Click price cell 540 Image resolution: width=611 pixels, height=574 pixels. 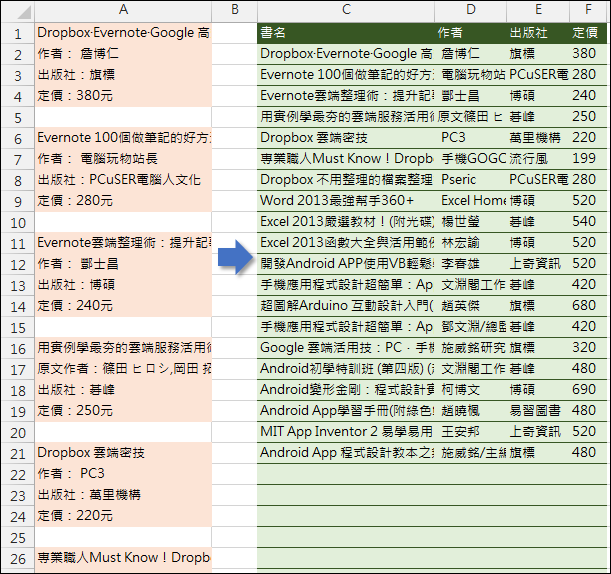pyautogui.click(x=588, y=222)
